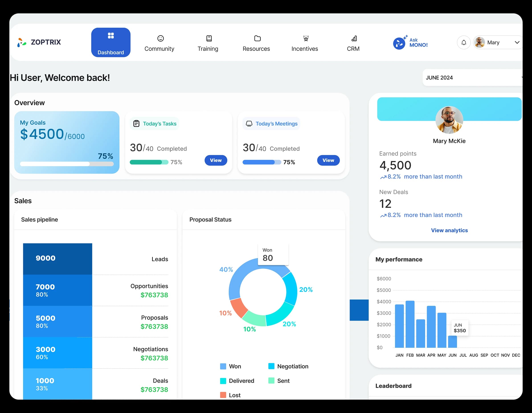
Task: Open notifications via the bell icon
Action: [464, 42]
